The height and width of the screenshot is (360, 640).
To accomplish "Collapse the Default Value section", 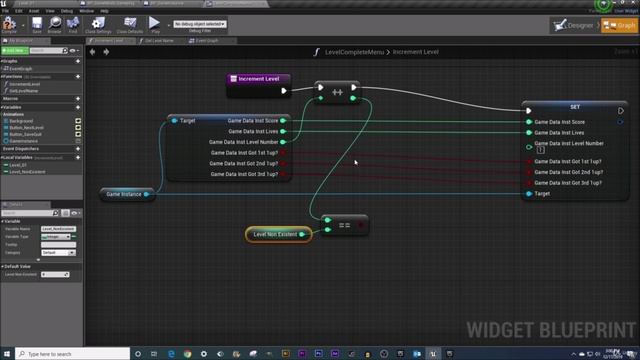I will [2, 266].
